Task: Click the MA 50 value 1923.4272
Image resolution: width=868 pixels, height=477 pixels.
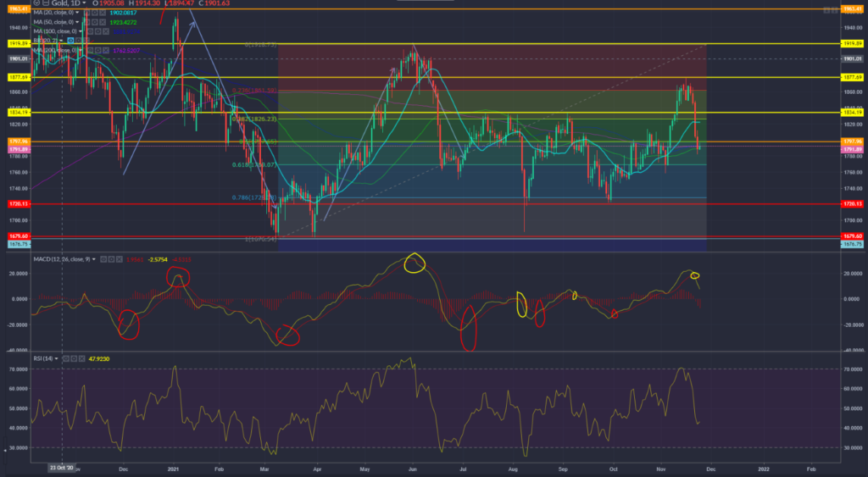Action: (123, 22)
